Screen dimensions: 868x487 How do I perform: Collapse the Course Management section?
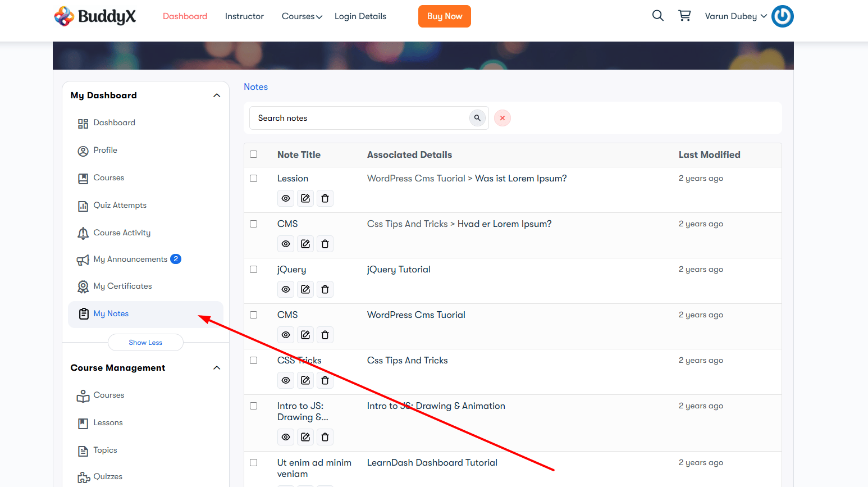point(217,368)
